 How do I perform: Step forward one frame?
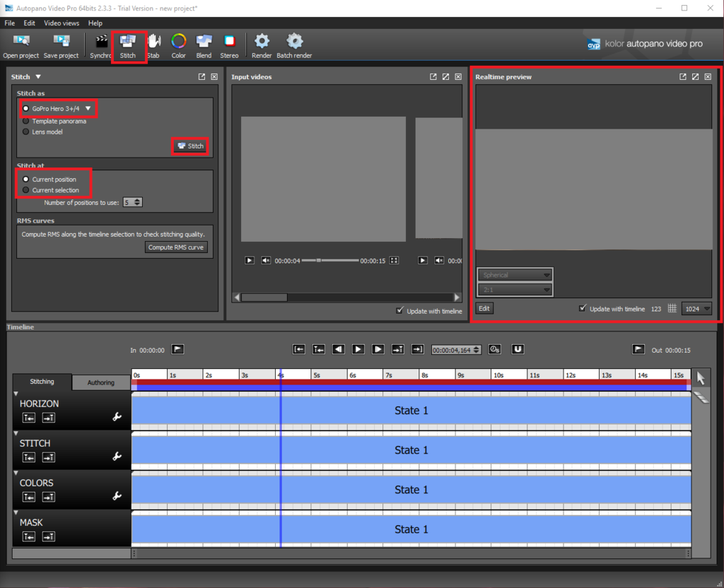[x=378, y=349]
